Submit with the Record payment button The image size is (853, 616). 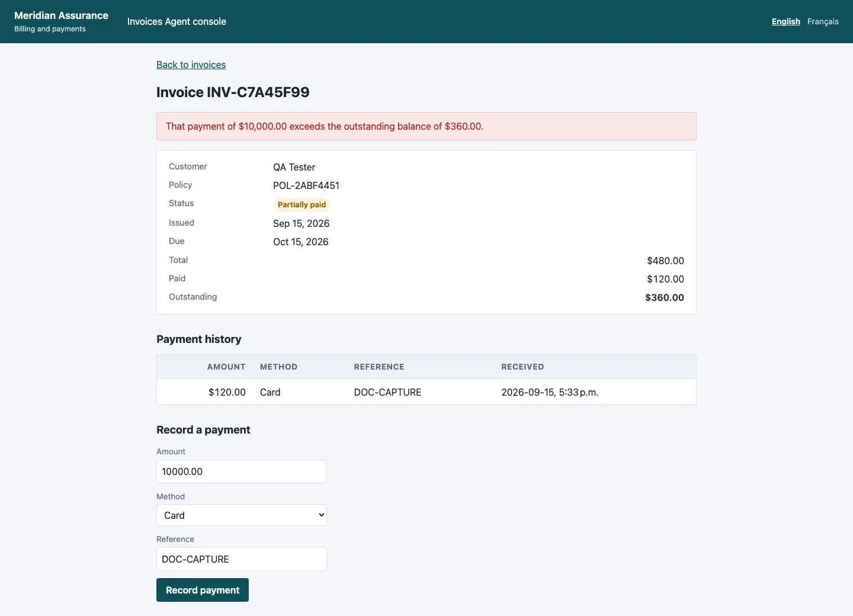pyautogui.click(x=203, y=590)
